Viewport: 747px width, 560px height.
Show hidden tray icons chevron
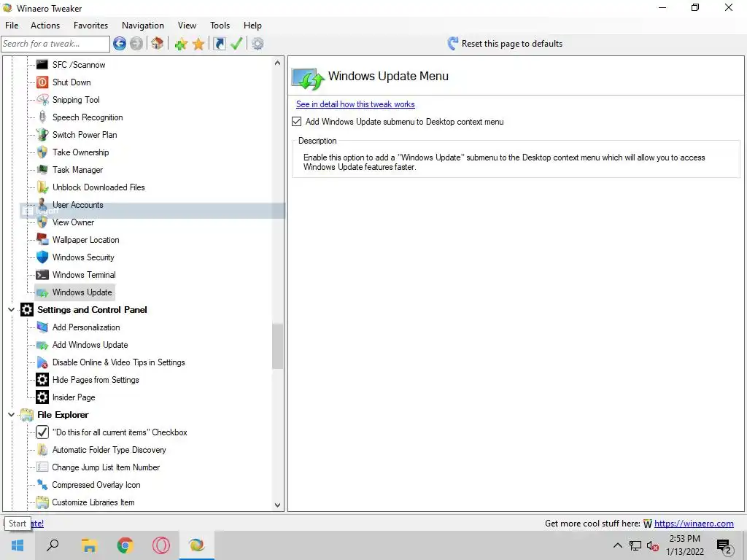click(617, 545)
